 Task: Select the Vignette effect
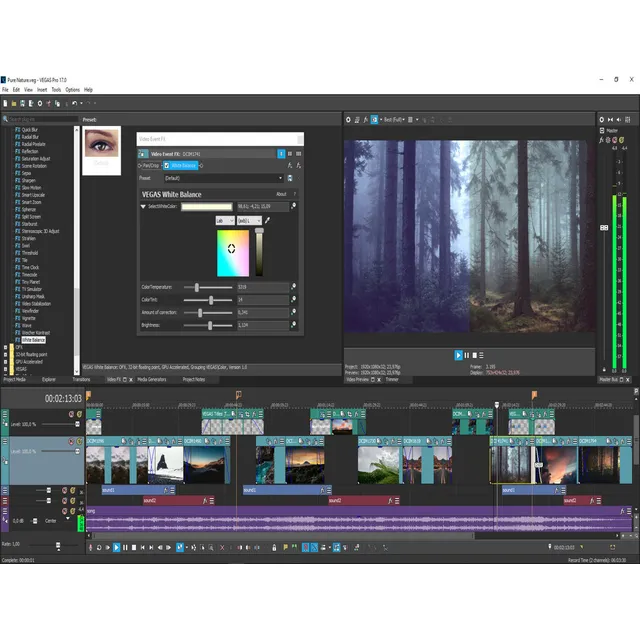[x=29, y=318]
